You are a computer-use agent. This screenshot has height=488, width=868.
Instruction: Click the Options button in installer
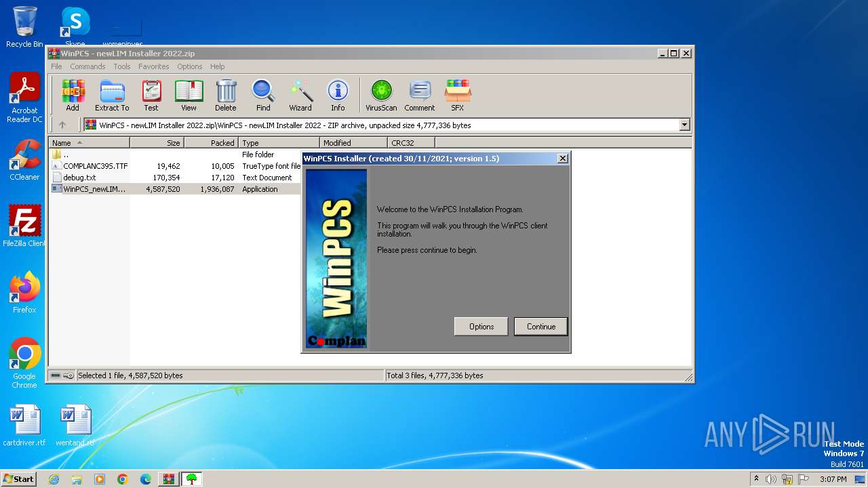coord(481,326)
